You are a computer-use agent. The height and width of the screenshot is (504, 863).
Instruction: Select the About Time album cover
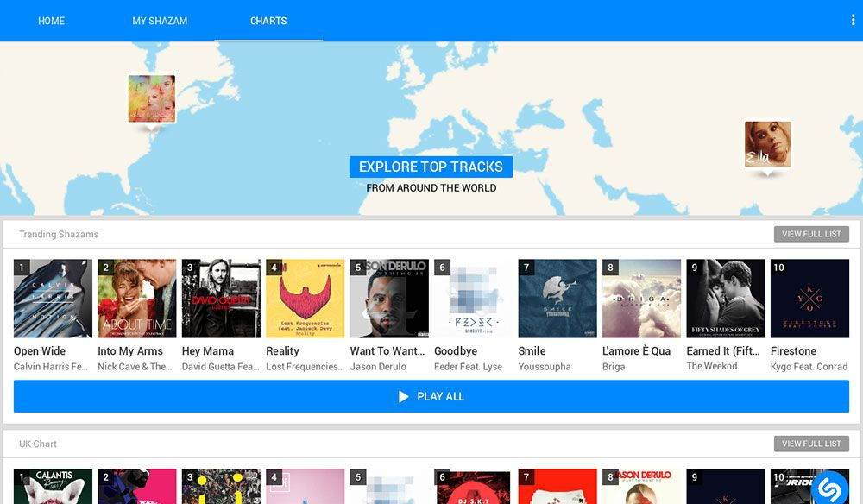click(137, 299)
